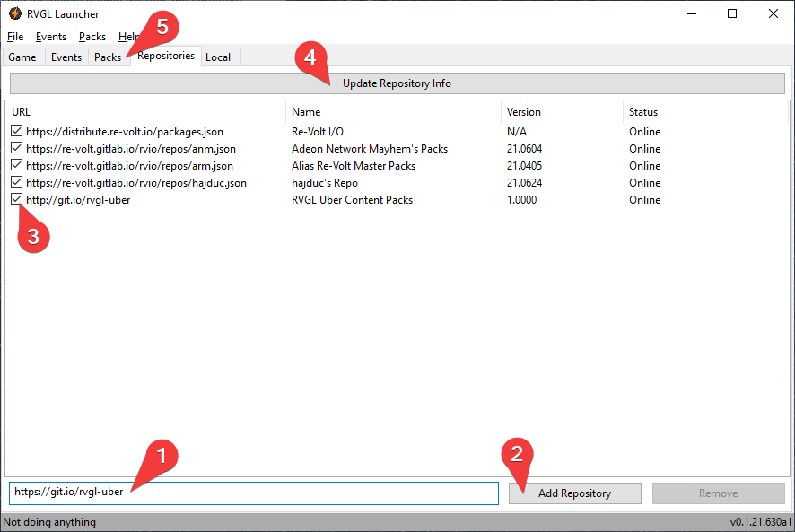Click the re-volt.gitlab.io arm.json URL
Screen dimensions: 795x532
[x=130, y=166]
